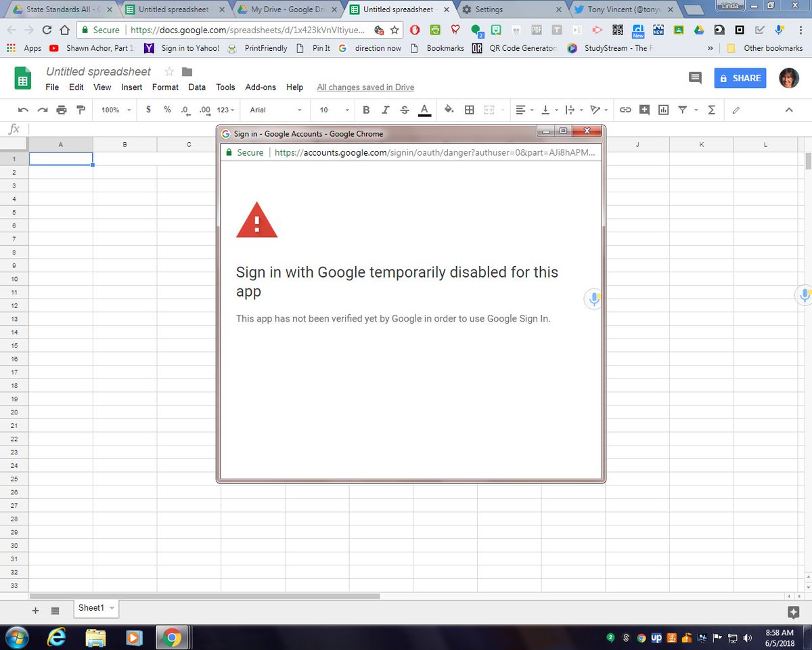Select the Paint format tool
The width and height of the screenshot is (812, 650).
coord(81,110)
